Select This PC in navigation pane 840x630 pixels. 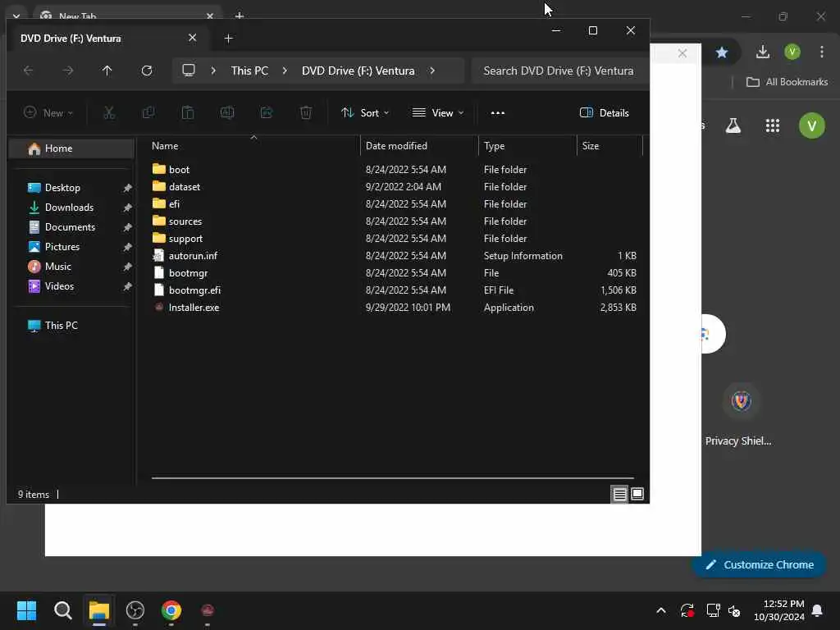[x=72, y=325]
